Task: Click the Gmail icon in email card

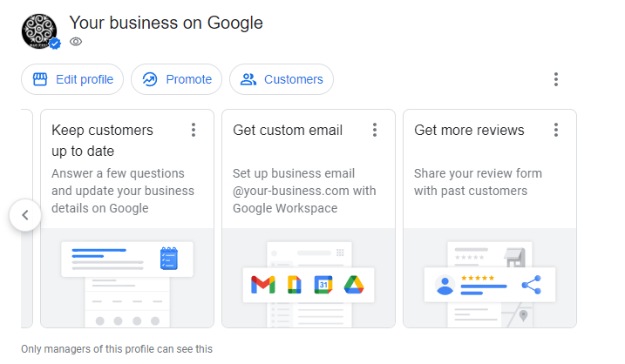Action: pos(263,285)
